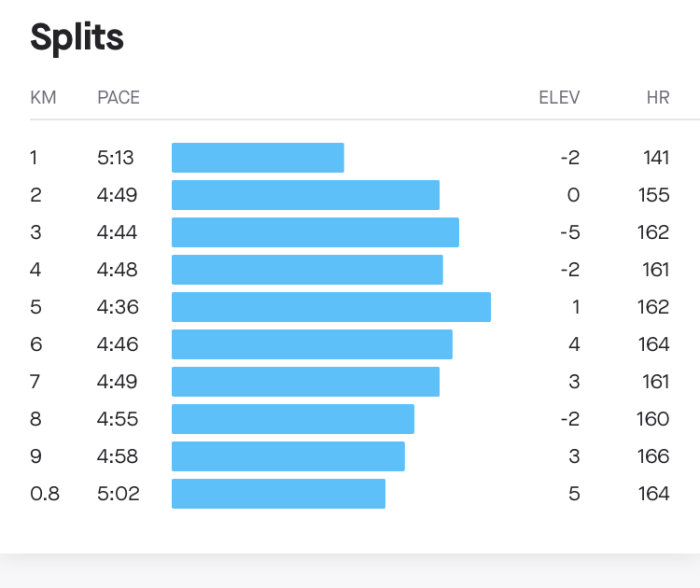Image resolution: width=700 pixels, height=588 pixels.
Task: Click the pace bar for kilometer 7
Action: tap(306, 382)
